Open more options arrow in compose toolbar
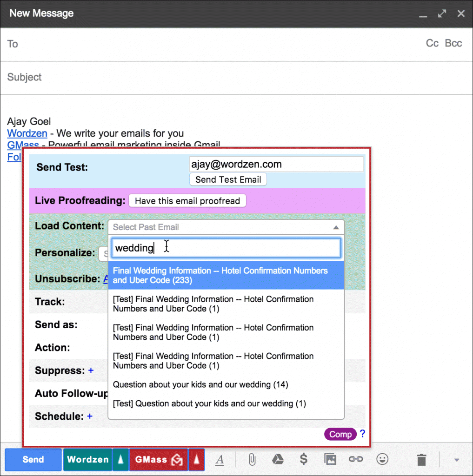The image size is (473, 476). 456,460
